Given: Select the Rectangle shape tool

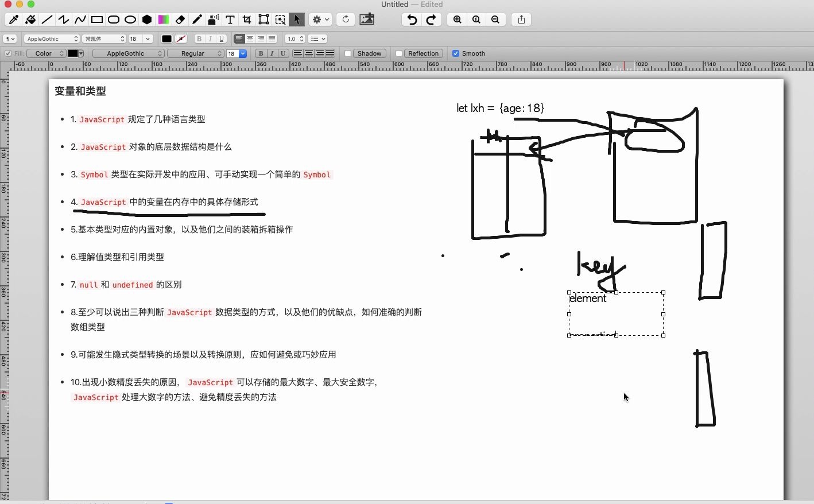Looking at the screenshot, I should point(96,20).
